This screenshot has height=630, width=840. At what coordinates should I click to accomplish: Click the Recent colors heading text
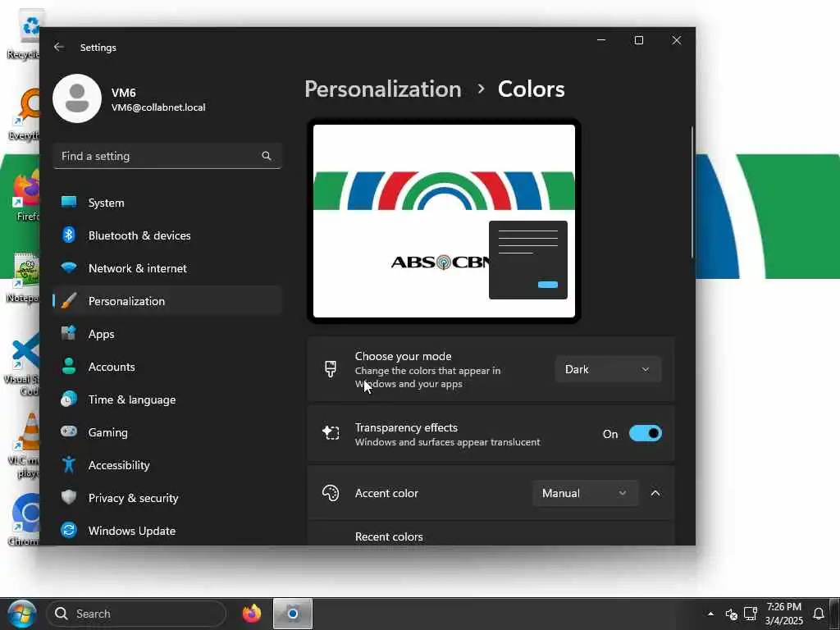pos(389,536)
